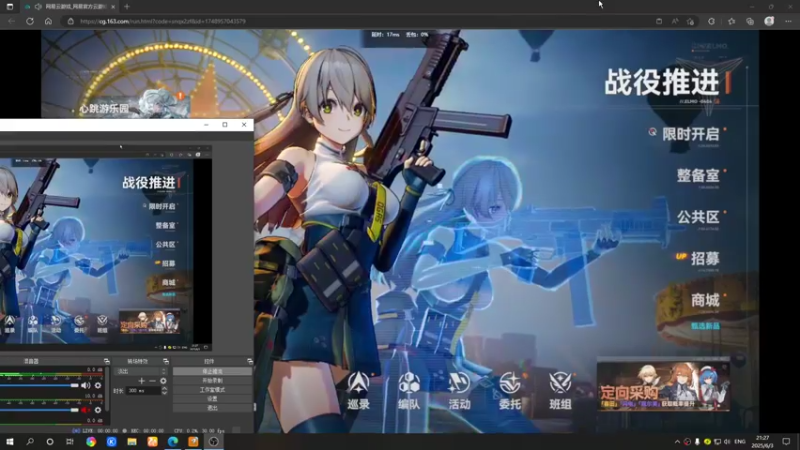Open Task View on taskbar
This screenshot has height=450, width=800.
pyautogui.click(x=70, y=442)
